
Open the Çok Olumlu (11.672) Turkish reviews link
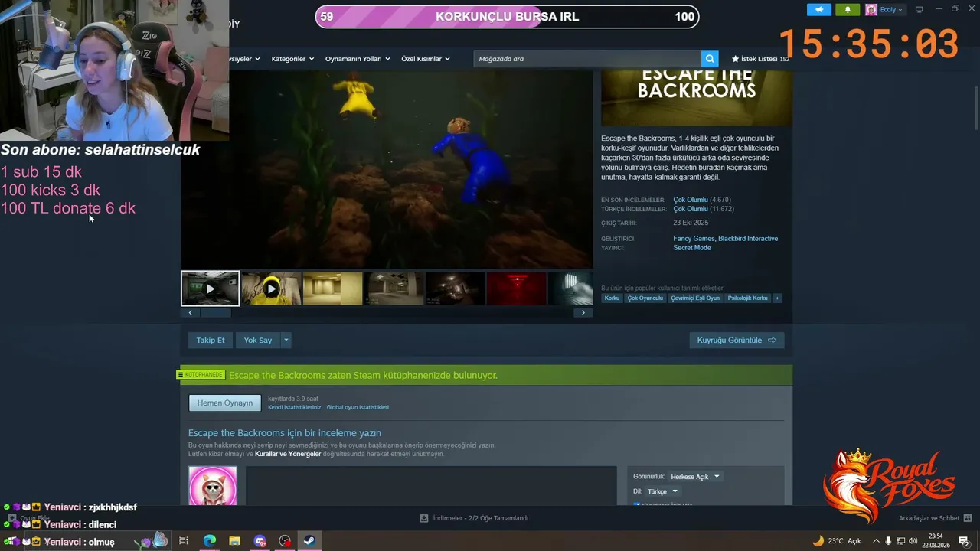704,209
